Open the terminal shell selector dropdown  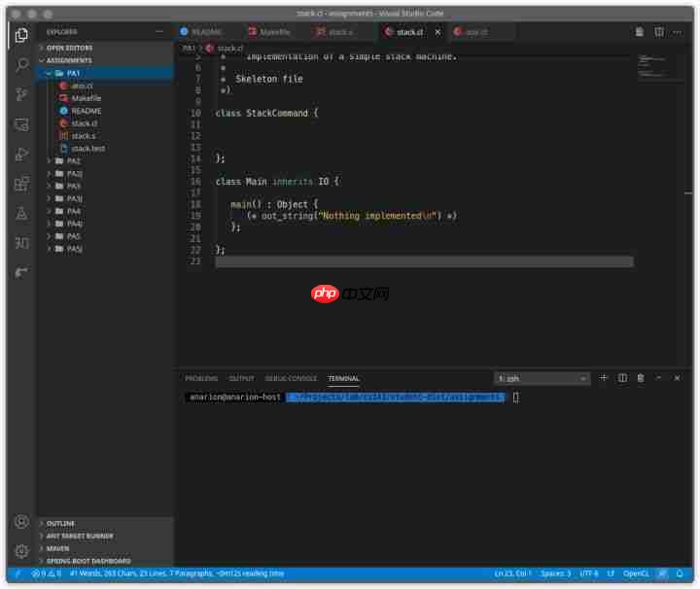click(542, 378)
